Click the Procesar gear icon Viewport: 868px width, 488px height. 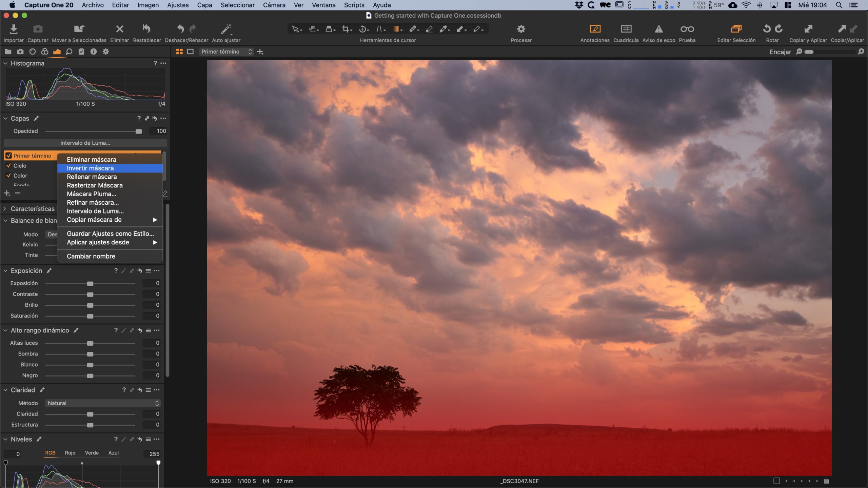tap(521, 29)
